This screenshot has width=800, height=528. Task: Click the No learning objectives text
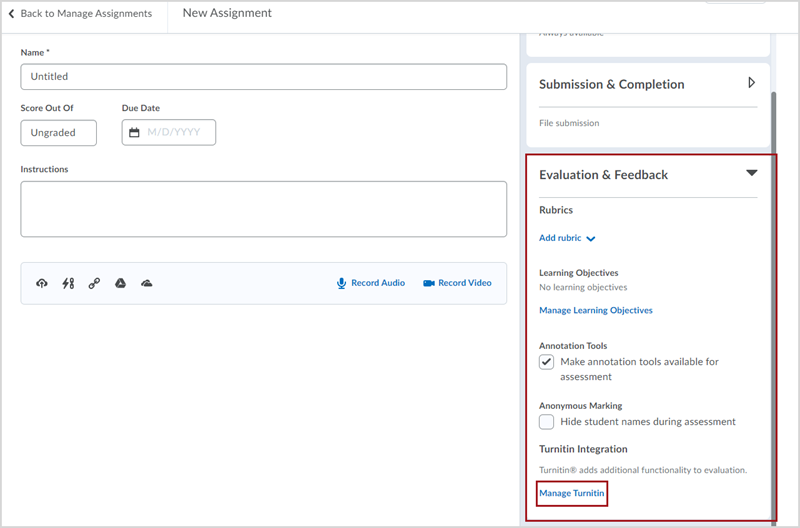click(x=583, y=287)
